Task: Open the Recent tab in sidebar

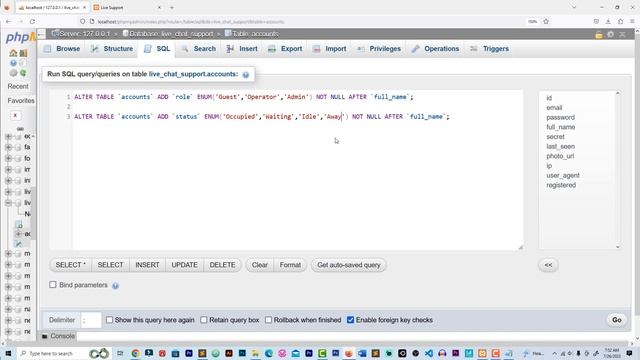Action: (x=18, y=86)
